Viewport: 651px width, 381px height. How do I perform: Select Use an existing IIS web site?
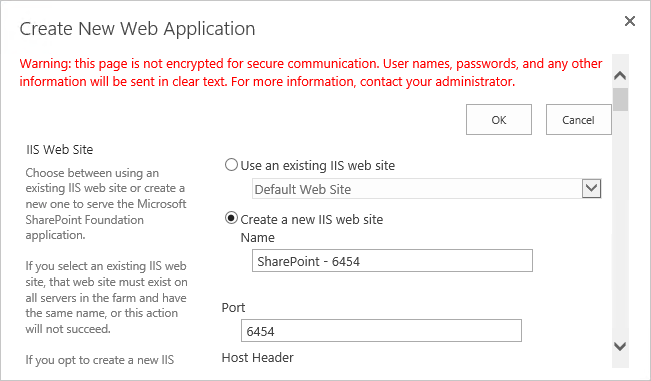[231, 165]
